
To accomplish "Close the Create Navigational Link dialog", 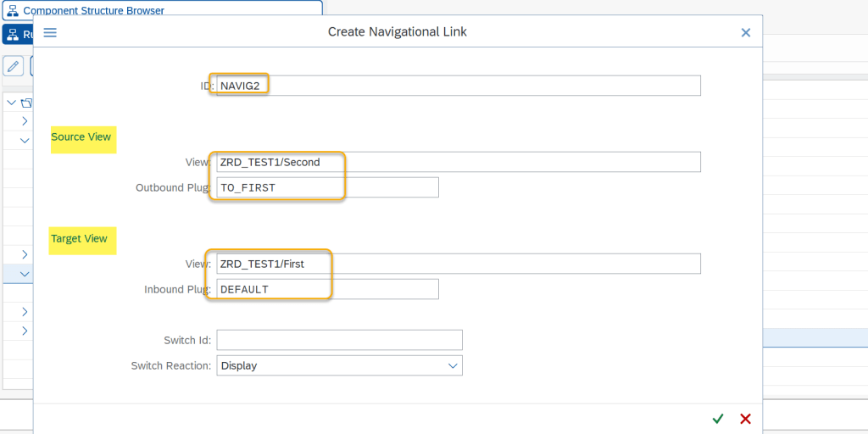I will (746, 32).
